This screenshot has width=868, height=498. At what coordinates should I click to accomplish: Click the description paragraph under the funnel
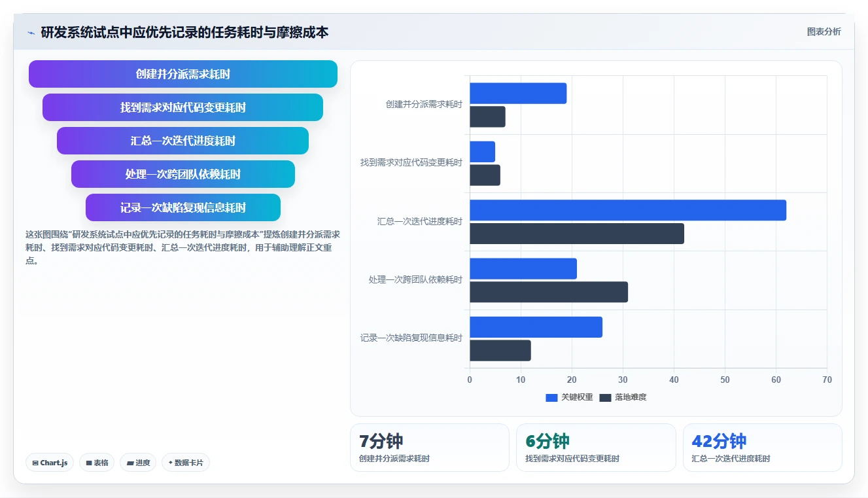pyautogui.click(x=182, y=247)
